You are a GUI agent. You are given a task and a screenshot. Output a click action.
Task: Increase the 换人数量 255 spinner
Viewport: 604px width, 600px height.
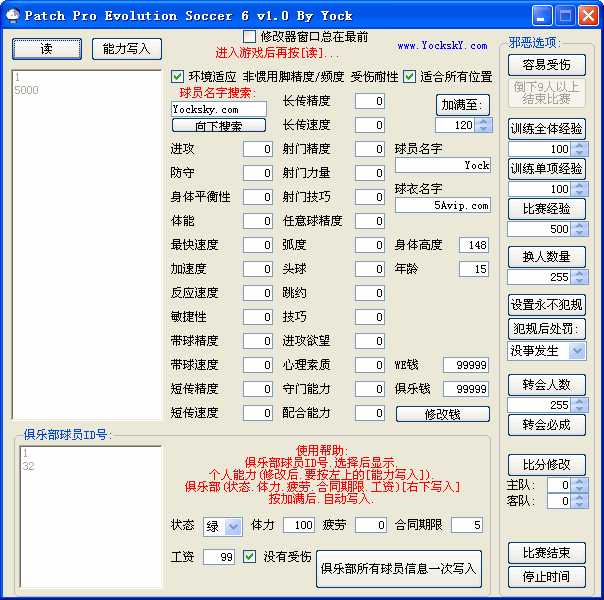[x=580, y=273]
